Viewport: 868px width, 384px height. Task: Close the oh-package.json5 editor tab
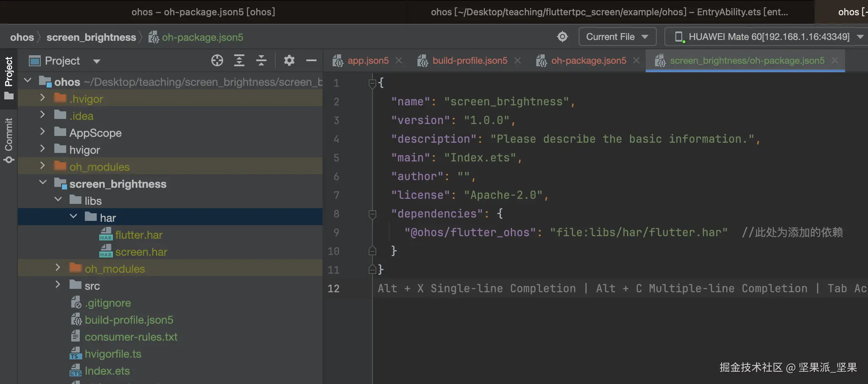click(636, 61)
